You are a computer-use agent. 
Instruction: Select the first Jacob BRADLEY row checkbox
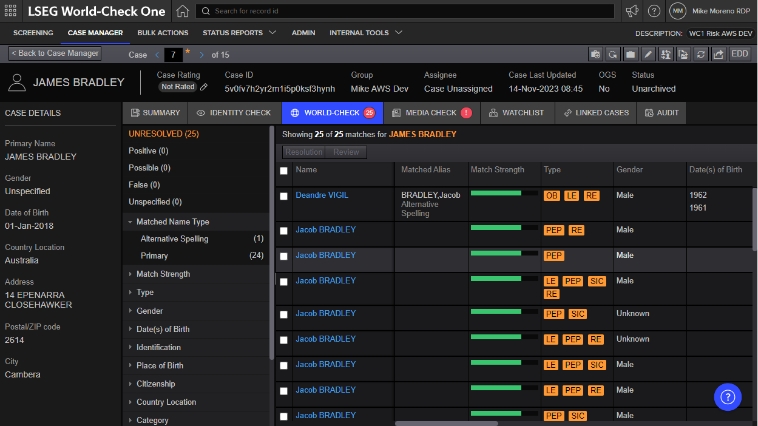coord(284,230)
